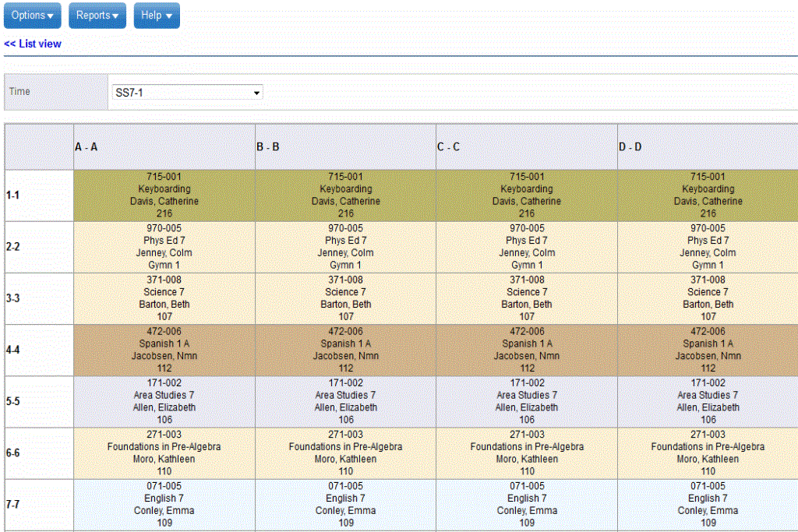798x532 pixels.
Task: Select Science 7 taught by Barton, Beth
Action: pyautogui.click(x=164, y=298)
